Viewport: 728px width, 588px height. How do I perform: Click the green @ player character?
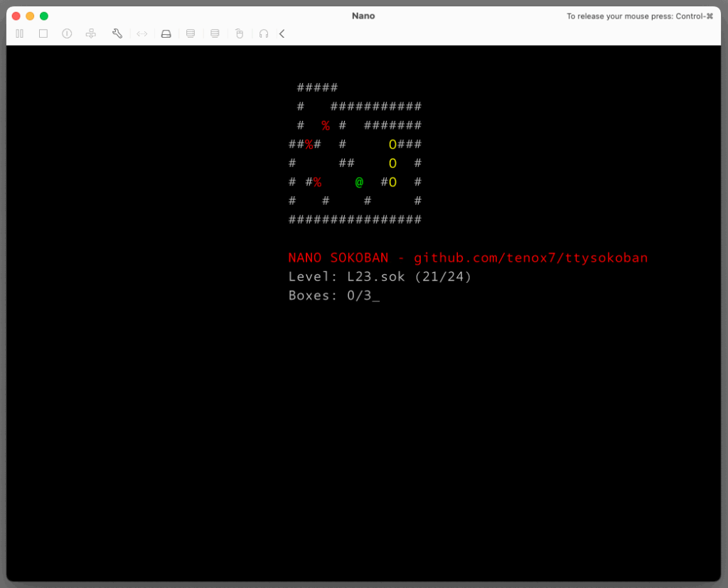point(359,182)
